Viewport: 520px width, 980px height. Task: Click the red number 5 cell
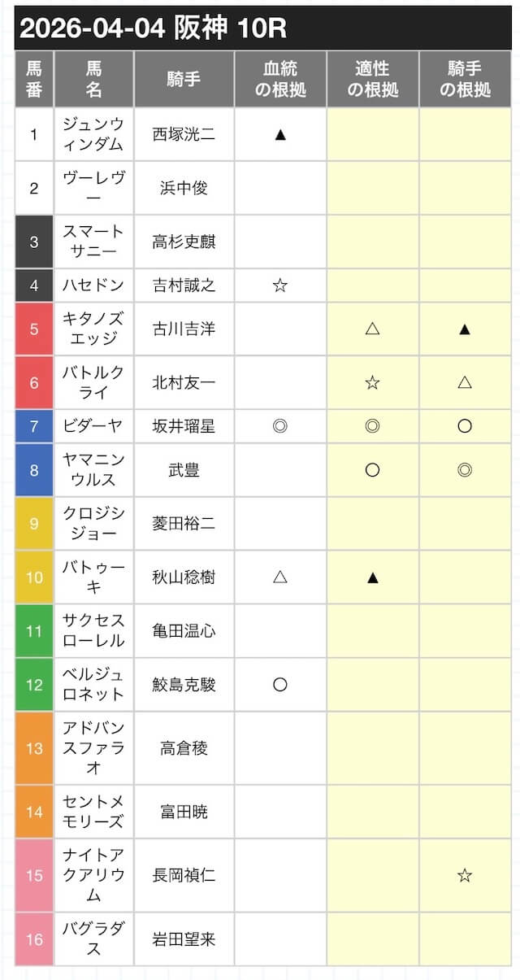click(34, 329)
